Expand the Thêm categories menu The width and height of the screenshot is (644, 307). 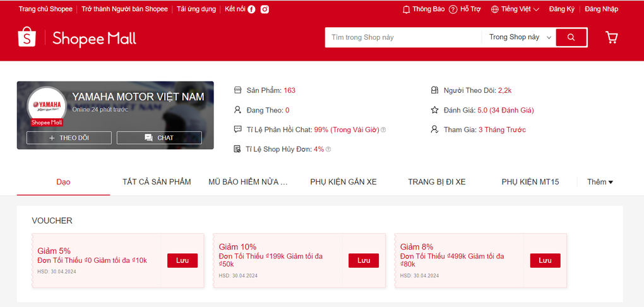coord(600,182)
